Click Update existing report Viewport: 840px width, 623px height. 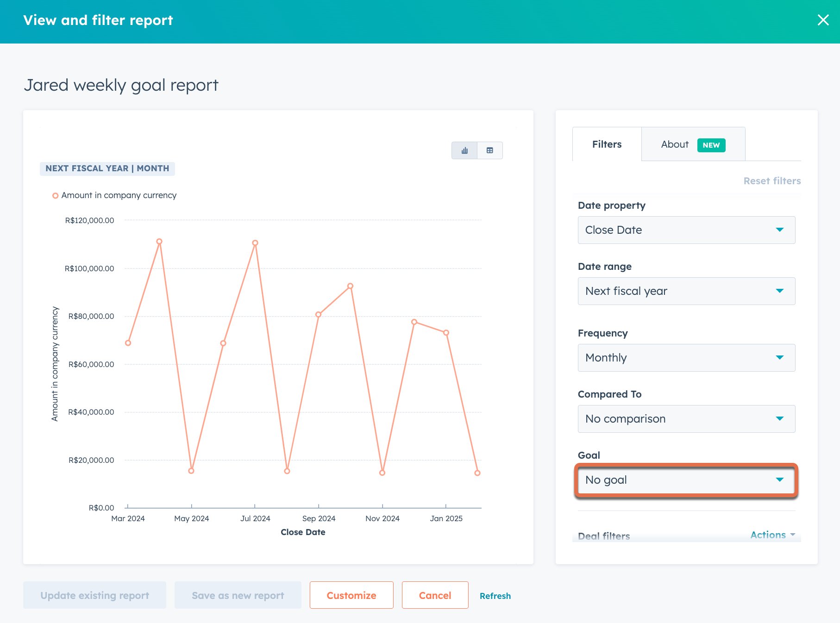pos(94,595)
